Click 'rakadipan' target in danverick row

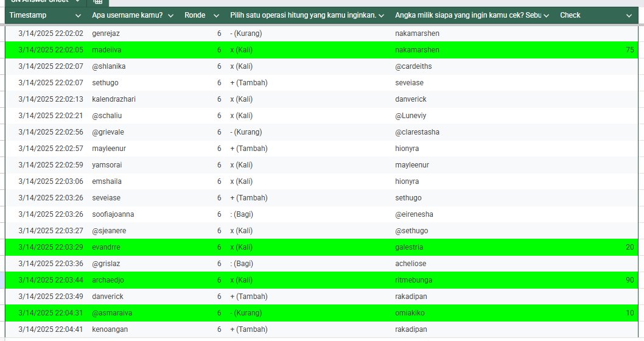[411, 296]
